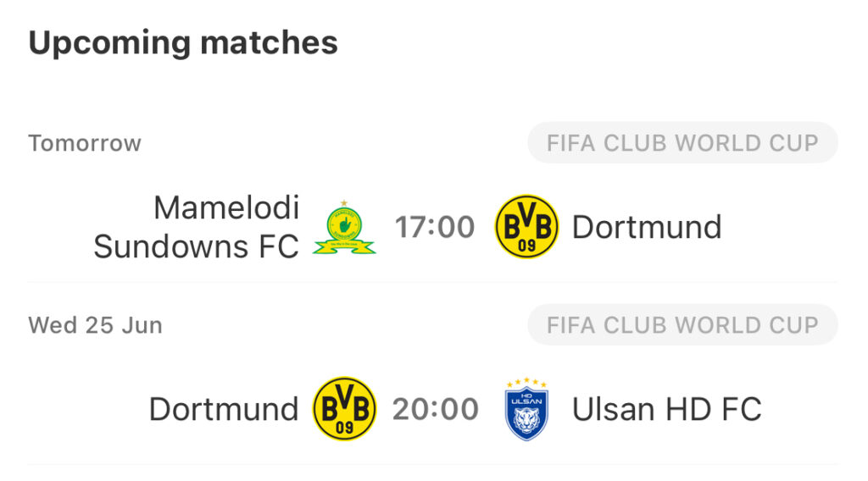Open the Ulsan HD FC tiger crest
The image size is (868, 481).
[x=526, y=409]
